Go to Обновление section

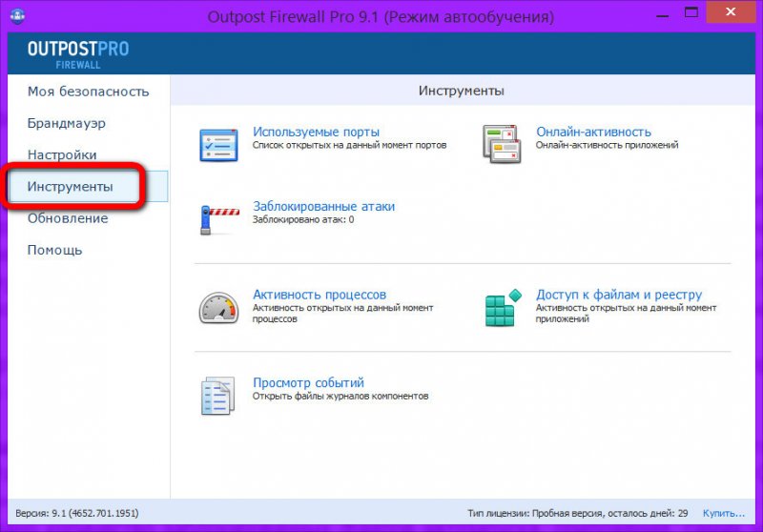(x=68, y=218)
